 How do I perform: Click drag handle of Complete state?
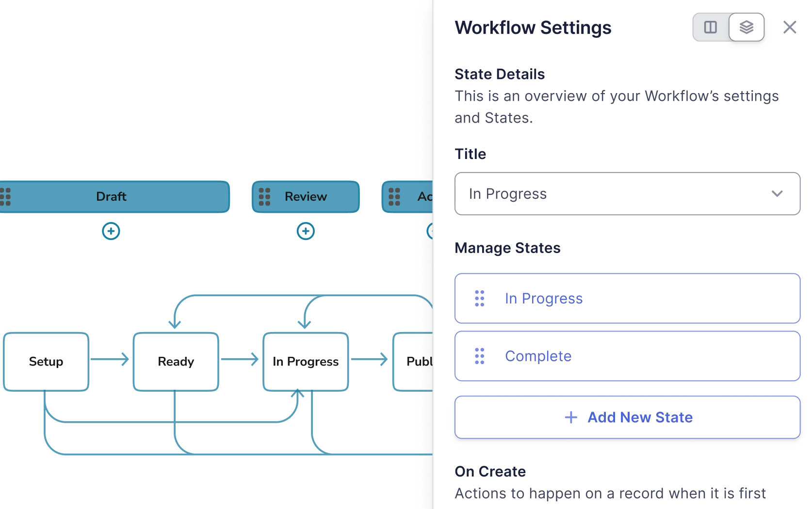479,356
